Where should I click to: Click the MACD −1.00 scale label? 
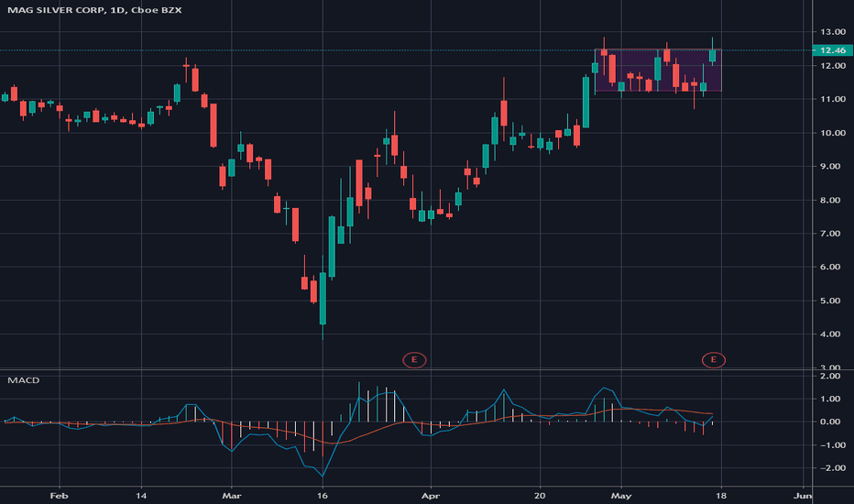[x=831, y=445]
